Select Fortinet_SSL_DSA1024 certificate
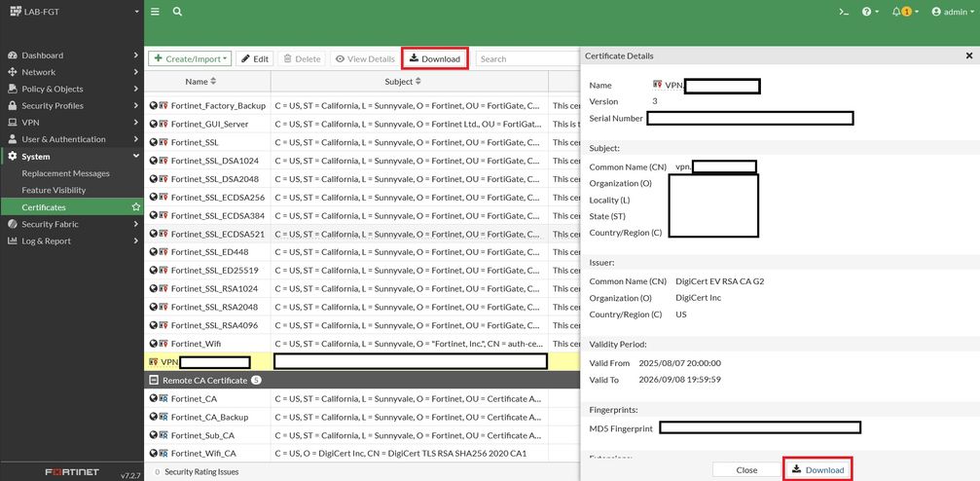The image size is (980, 481). (362, 161)
